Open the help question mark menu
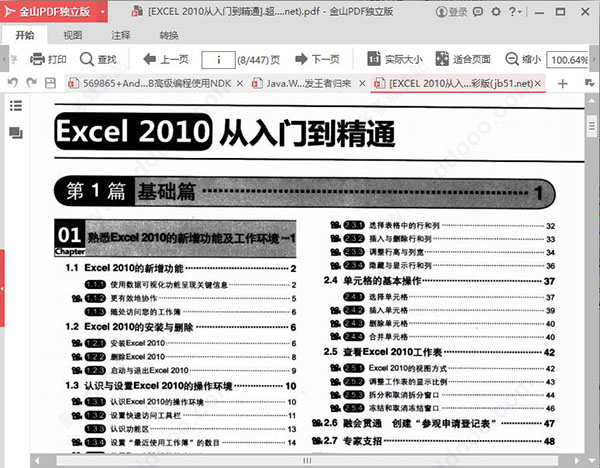This screenshot has width=600, height=468. pyautogui.click(x=515, y=12)
